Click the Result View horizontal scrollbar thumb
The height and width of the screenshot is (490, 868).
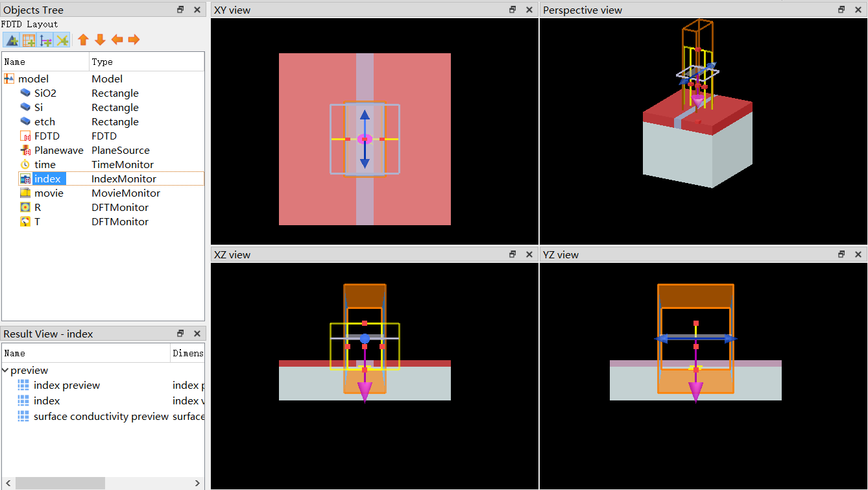click(60, 483)
